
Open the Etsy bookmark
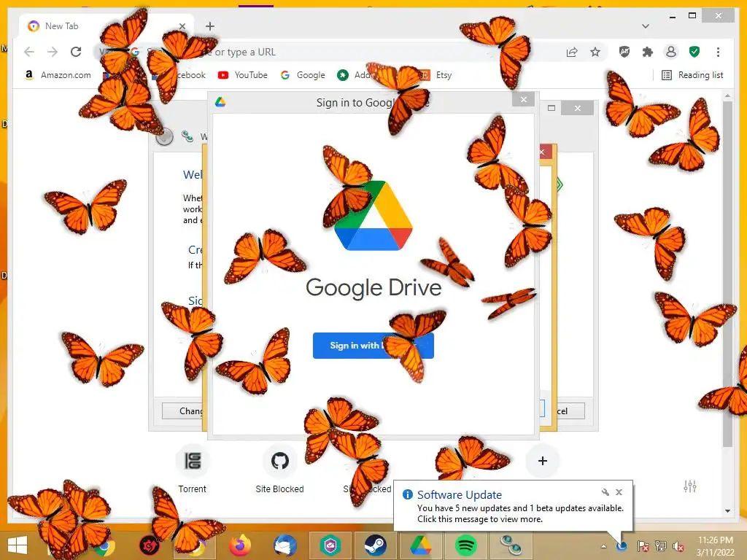point(437,75)
